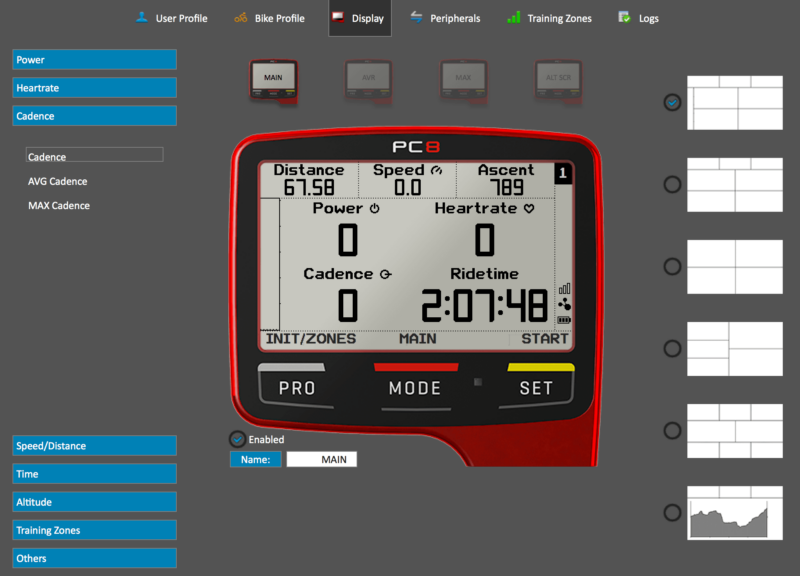Choose AVG Cadence from the list
The width and height of the screenshot is (800, 576).
[58, 182]
